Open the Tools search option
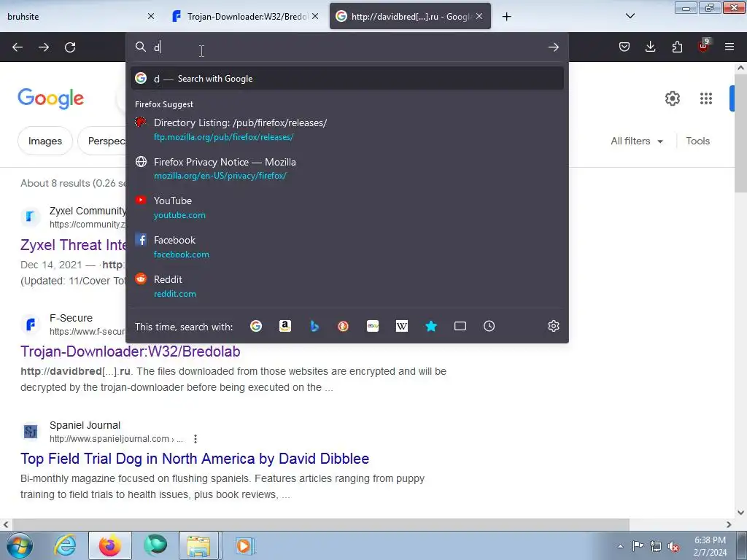The width and height of the screenshot is (747, 560). [x=697, y=141]
